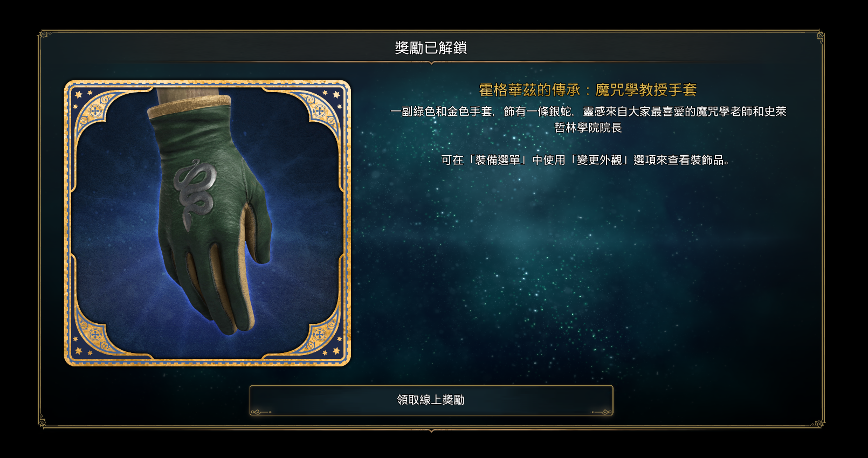Viewport: 868px width, 458px height.
Task: Click the top-left cross ornament on the card
Action: [x=95, y=112]
